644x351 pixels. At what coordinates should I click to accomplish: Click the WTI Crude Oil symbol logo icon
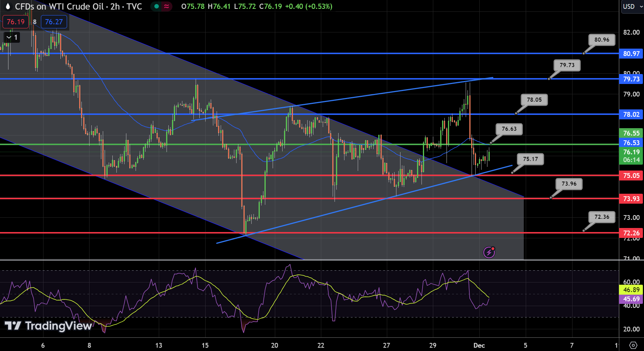8,6
